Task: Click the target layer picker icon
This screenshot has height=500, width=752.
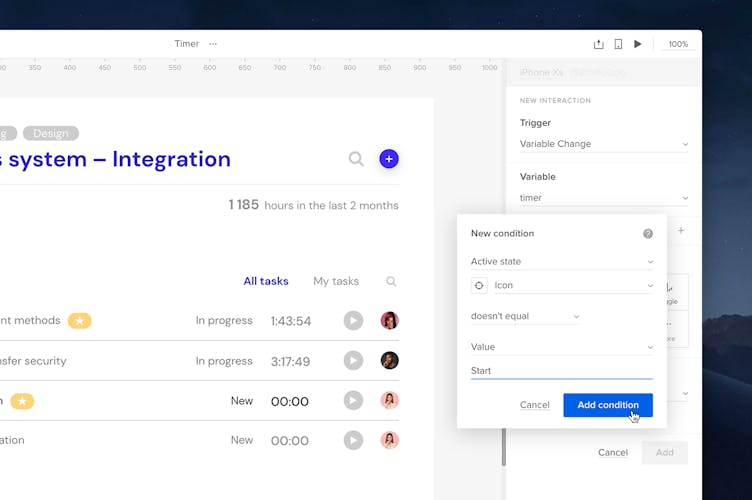Action: [479, 285]
